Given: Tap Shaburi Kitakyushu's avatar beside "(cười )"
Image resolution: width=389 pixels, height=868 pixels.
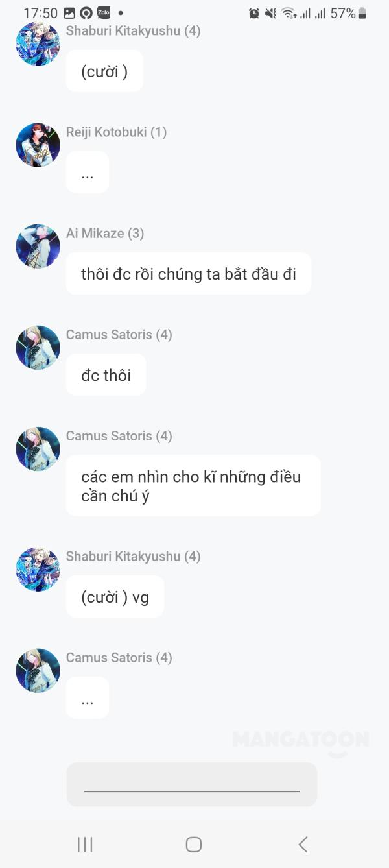Looking at the screenshot, I should point(38,43).
